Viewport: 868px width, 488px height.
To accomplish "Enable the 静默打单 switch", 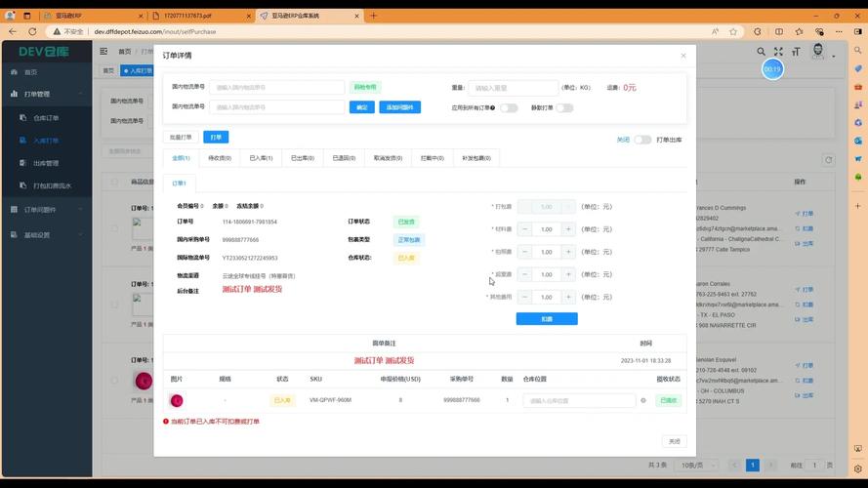I will click(x=564, y=108).
